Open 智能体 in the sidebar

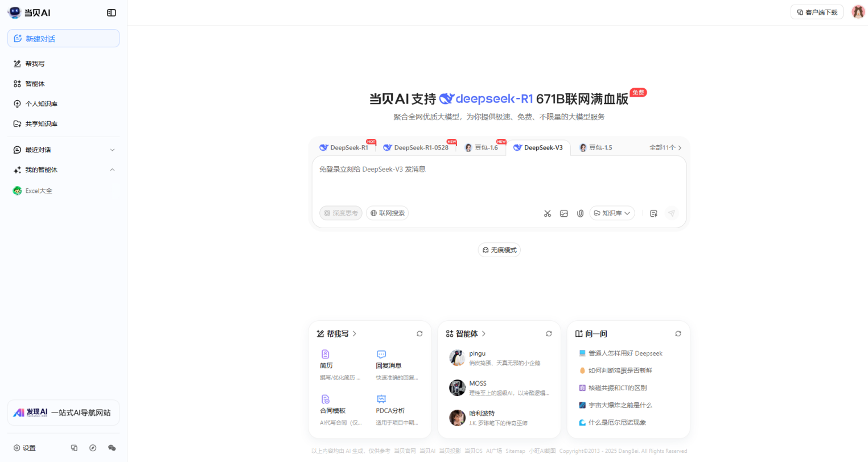click(x=34, y=83)
